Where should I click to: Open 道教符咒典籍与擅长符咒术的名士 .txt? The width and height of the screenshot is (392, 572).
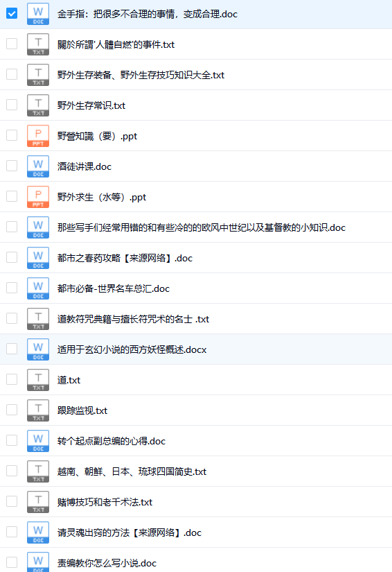click(x=133, y=319)
